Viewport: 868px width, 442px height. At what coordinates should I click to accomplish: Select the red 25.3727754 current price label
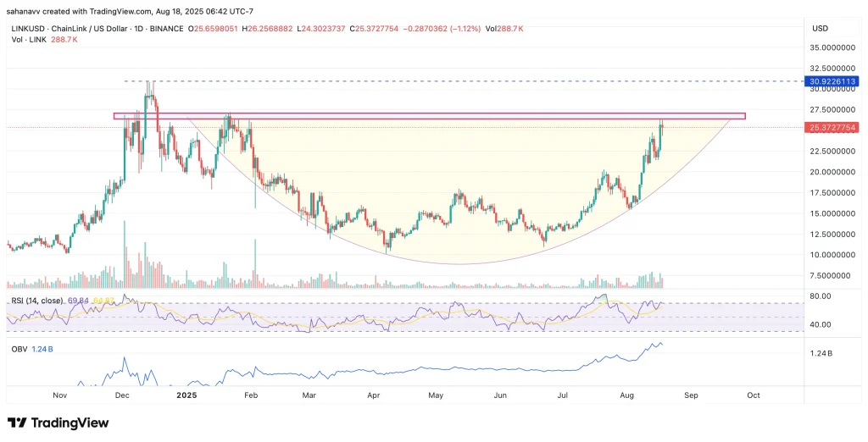[833, 128]
